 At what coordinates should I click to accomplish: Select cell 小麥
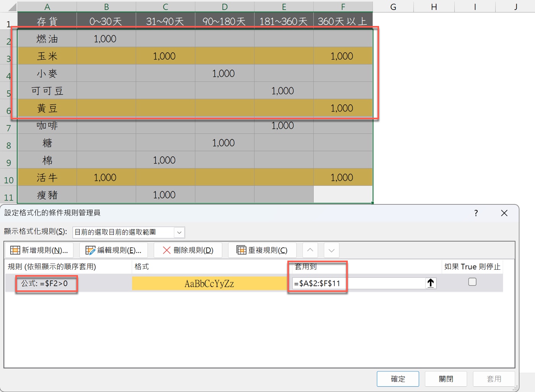click(x=47, y=73)
